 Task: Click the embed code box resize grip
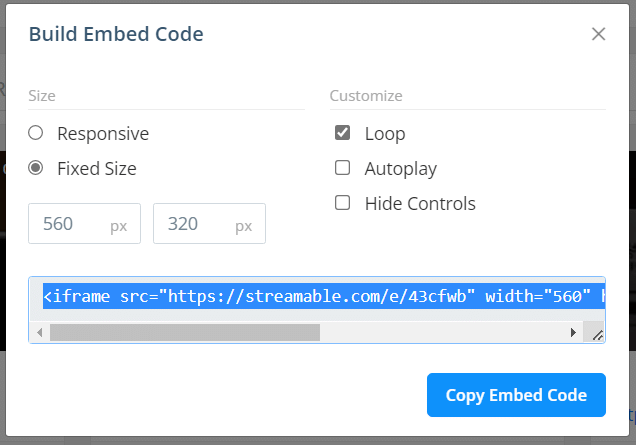(597, 334)
